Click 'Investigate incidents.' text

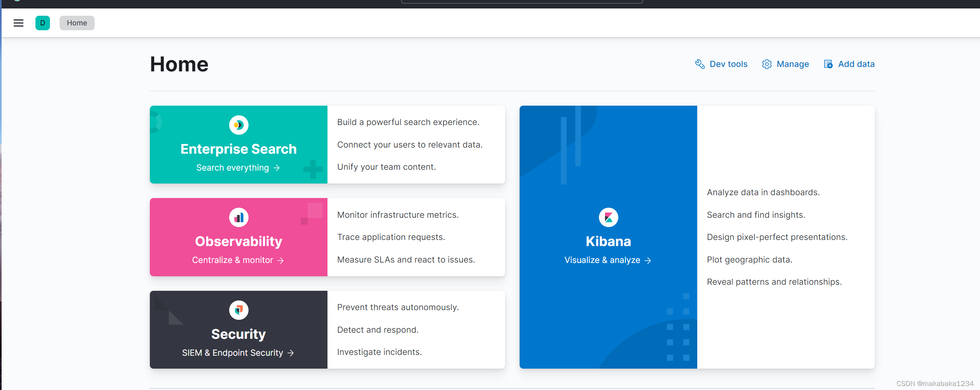tap(379, 352)
